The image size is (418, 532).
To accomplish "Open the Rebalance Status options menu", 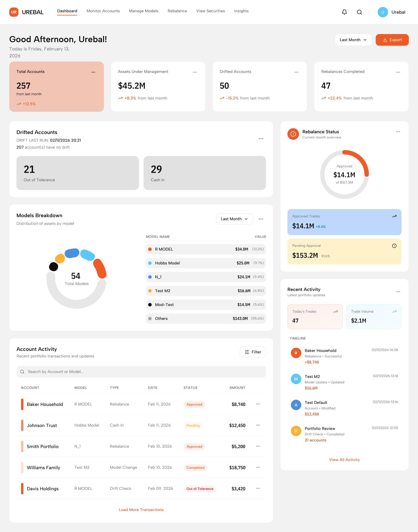I will coord(398,132).
